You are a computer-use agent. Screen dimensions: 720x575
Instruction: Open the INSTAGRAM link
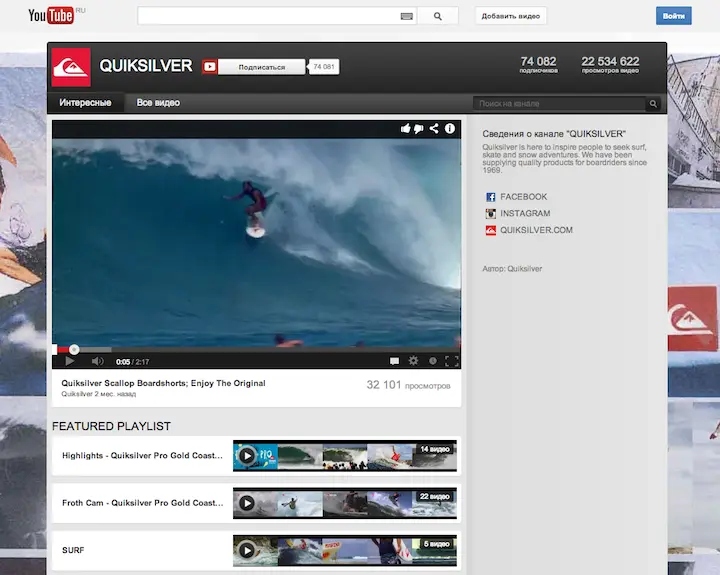[525, 214]
